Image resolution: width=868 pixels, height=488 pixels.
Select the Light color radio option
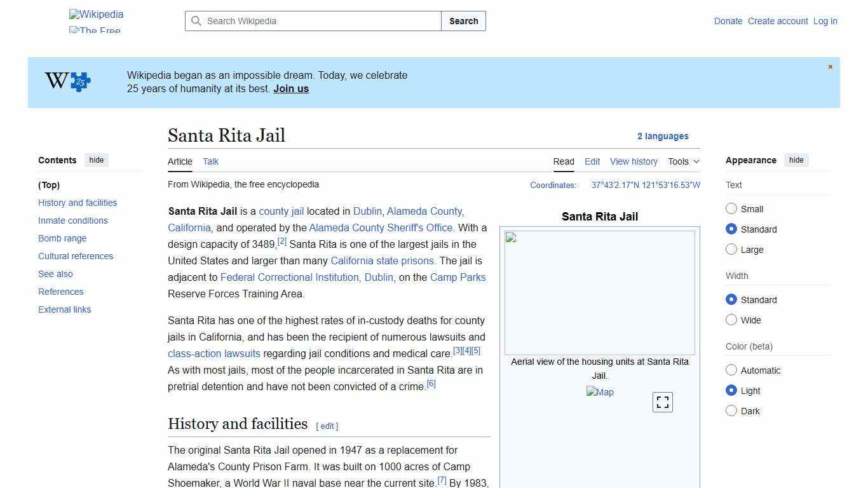pos(731,391)
